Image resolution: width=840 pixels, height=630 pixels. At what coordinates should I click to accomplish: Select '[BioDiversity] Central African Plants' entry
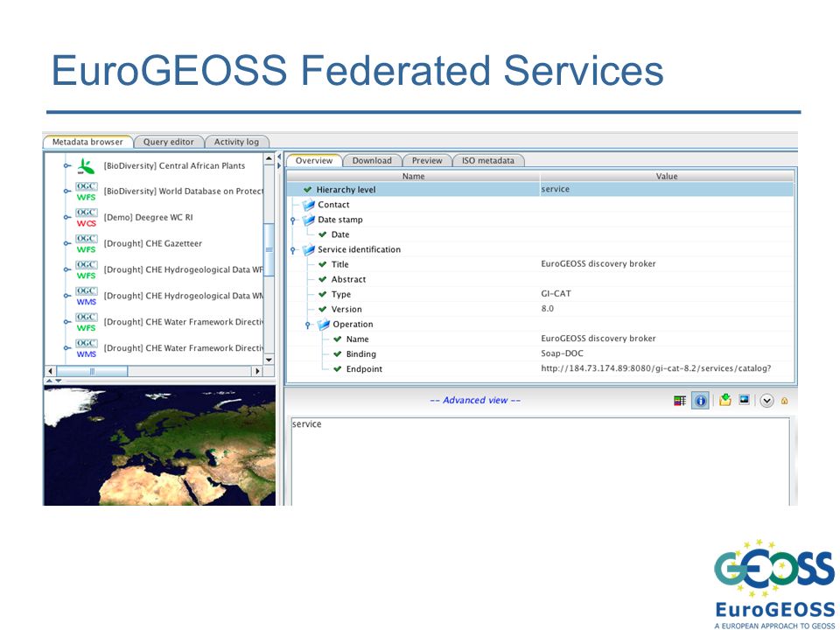(174, 166)
